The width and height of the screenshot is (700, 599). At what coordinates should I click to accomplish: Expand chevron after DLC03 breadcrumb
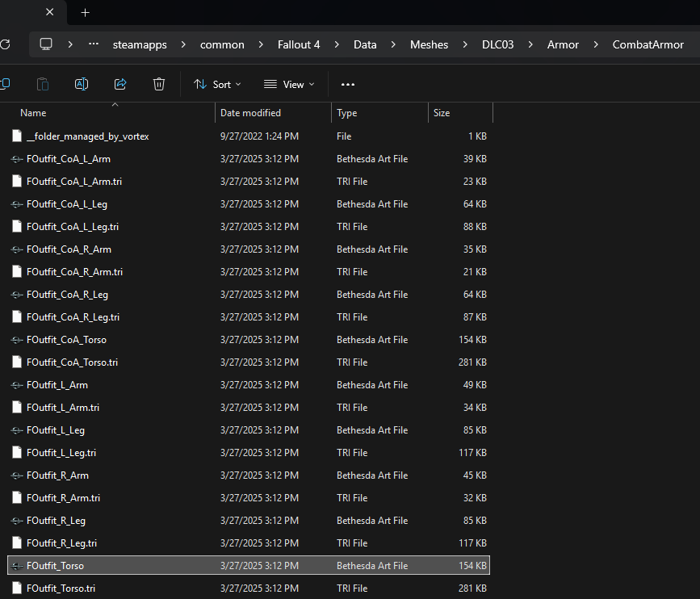tap(530, 44)
